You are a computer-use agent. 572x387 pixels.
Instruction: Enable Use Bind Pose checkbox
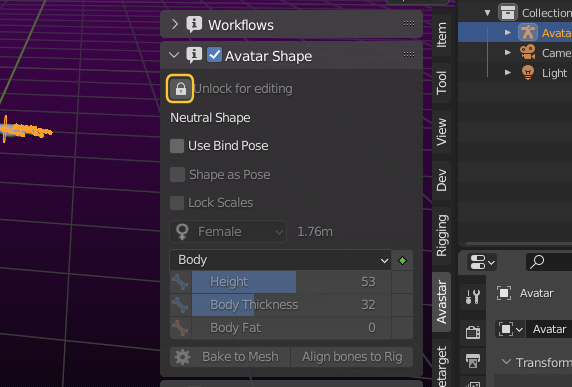(177, 146)
